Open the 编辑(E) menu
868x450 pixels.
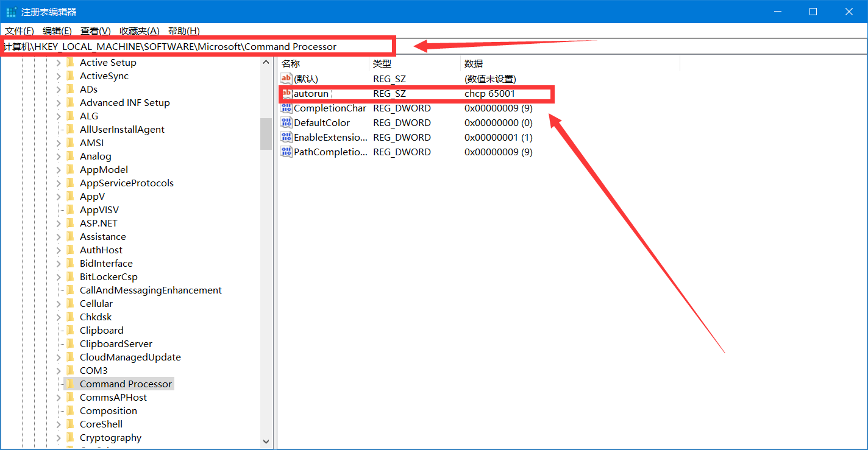tap(57, 30)
